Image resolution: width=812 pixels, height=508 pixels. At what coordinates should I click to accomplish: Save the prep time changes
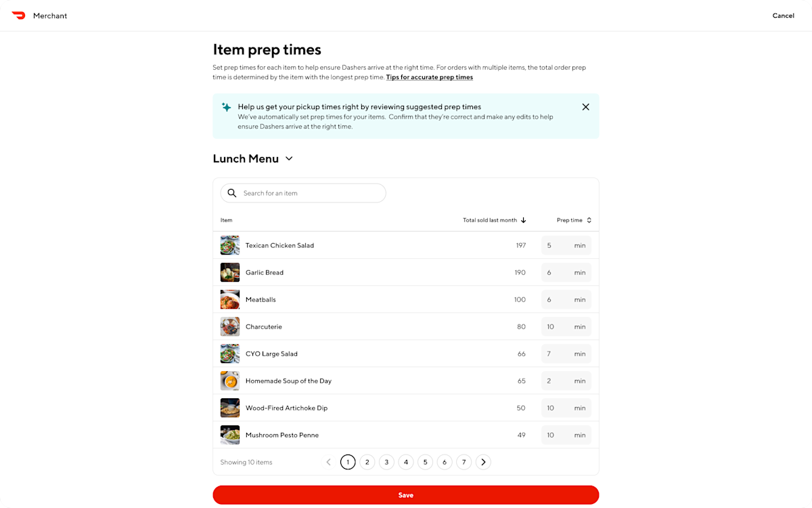405,494
